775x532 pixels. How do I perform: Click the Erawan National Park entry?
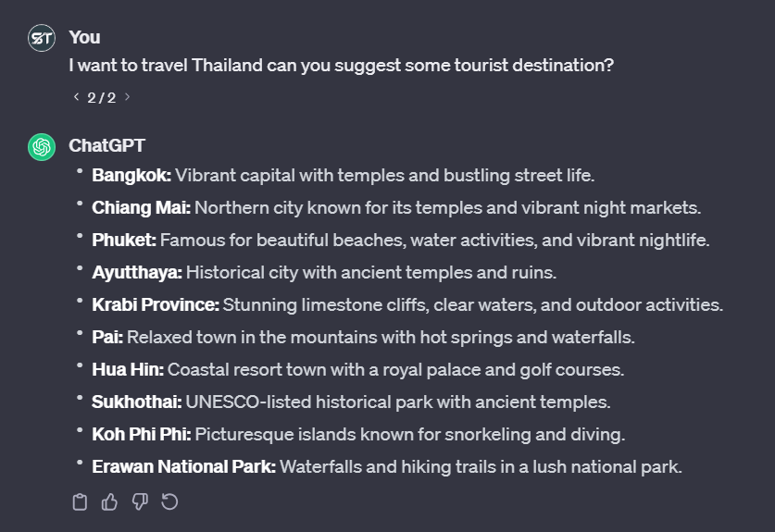(387, 467)
